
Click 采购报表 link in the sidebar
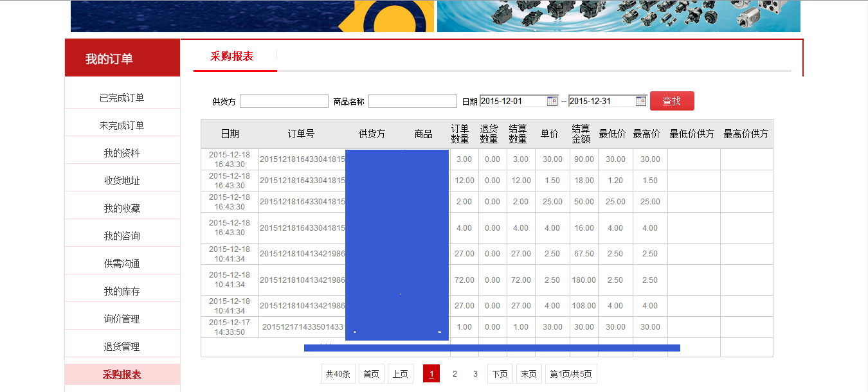[122, 375]
